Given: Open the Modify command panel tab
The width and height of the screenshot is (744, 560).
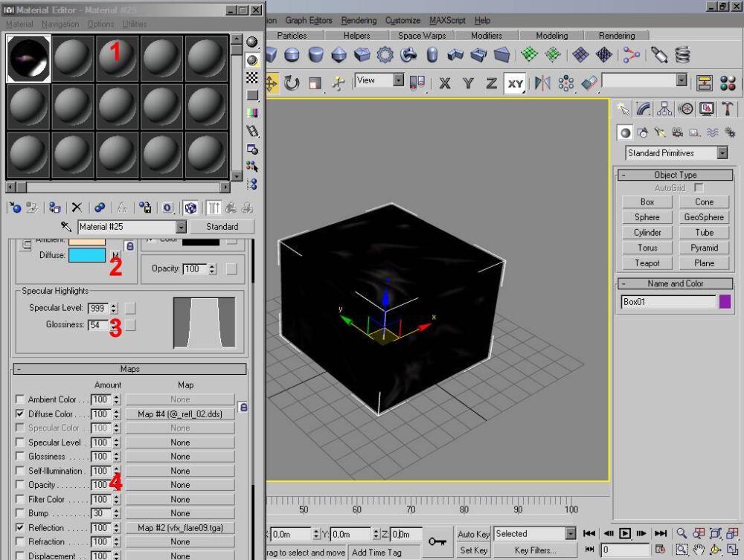Looking at the screenshot, I should click(643, 109).
